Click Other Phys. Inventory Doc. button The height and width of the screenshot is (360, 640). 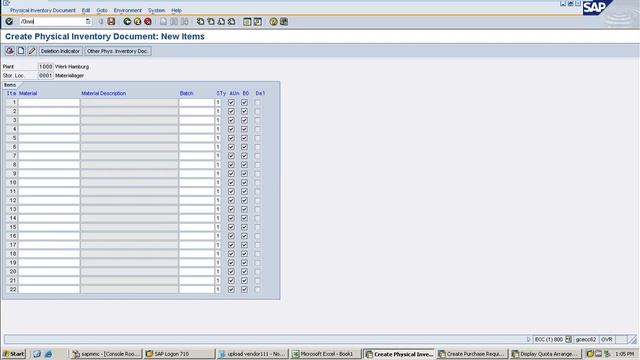point(117,51)
